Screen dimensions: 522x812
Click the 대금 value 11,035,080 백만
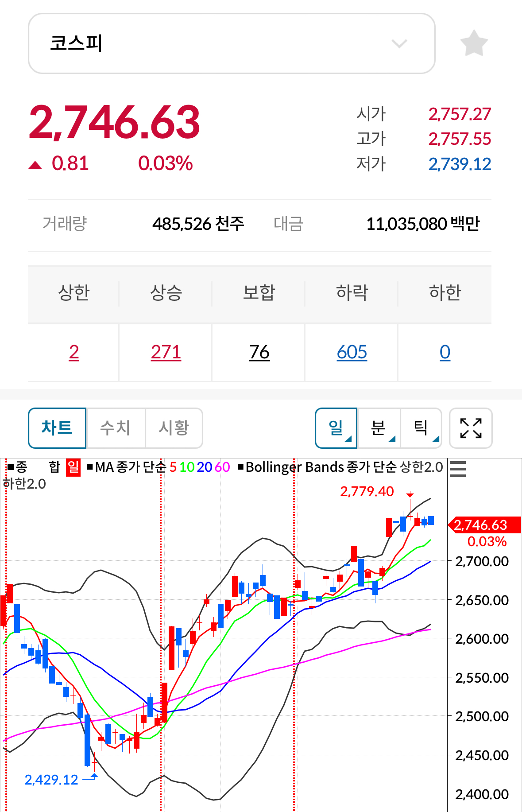pyautogui.click(x=423, y=224)
